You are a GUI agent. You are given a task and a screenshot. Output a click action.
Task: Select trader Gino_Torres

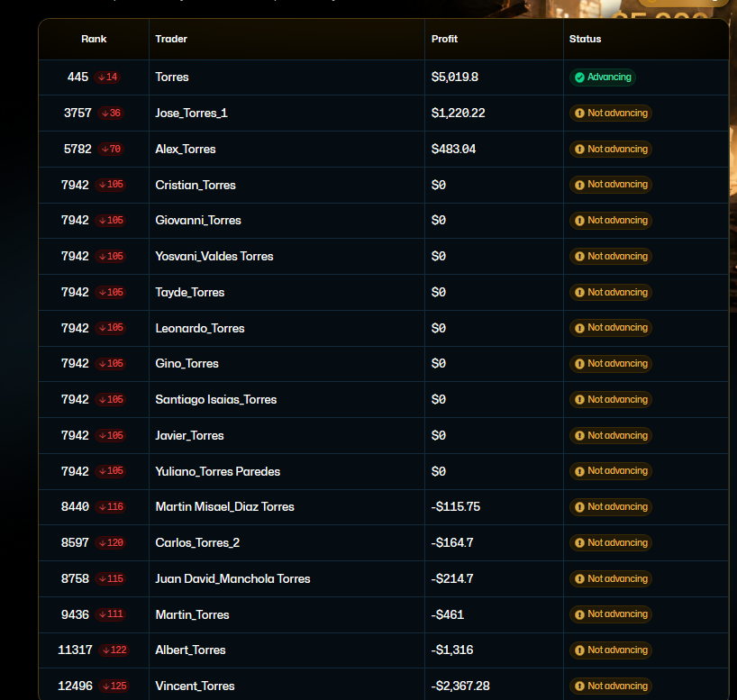(187, 363)
